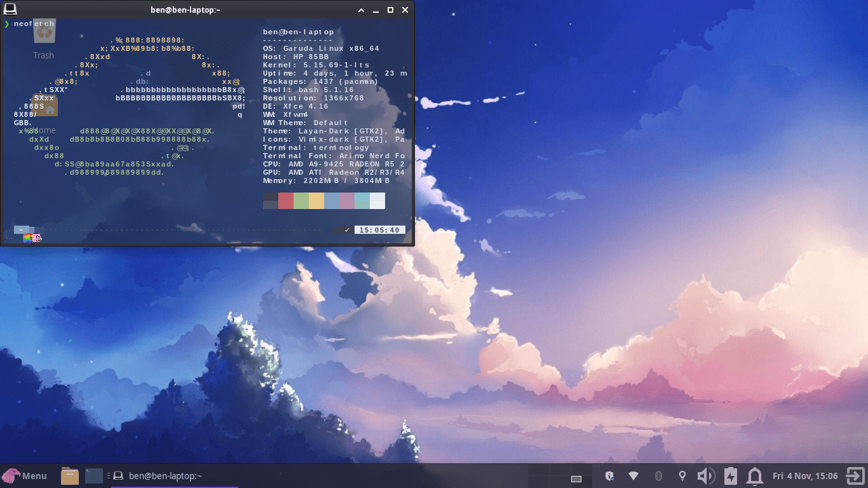Click the 'ben@ben-laptop' neofetch header

(x=299, y=32)
